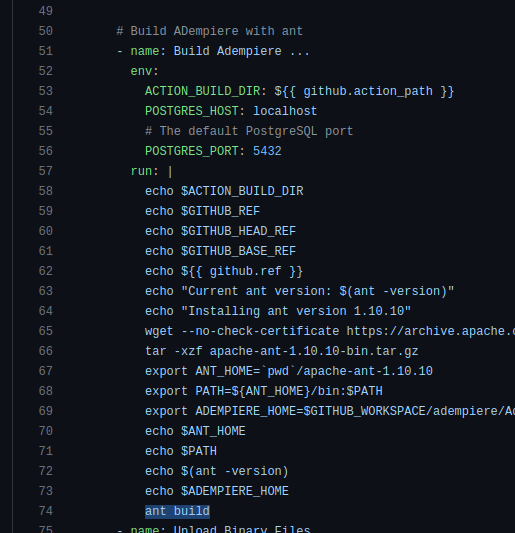Click line number 69
The width and height of the screenshot is (515, 533).
pyautogui.click(x=46, y=411)
